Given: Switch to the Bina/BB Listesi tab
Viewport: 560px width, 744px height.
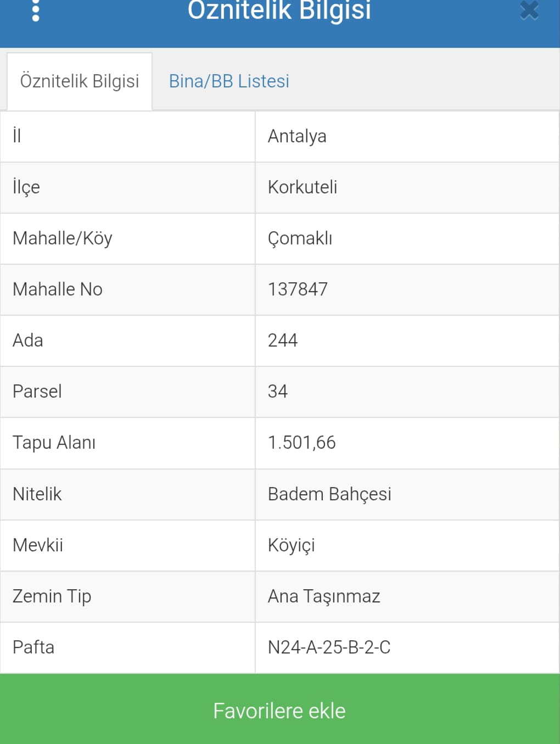Looking at the screenshot, I should pyautogui.click(x=229, y=81).
